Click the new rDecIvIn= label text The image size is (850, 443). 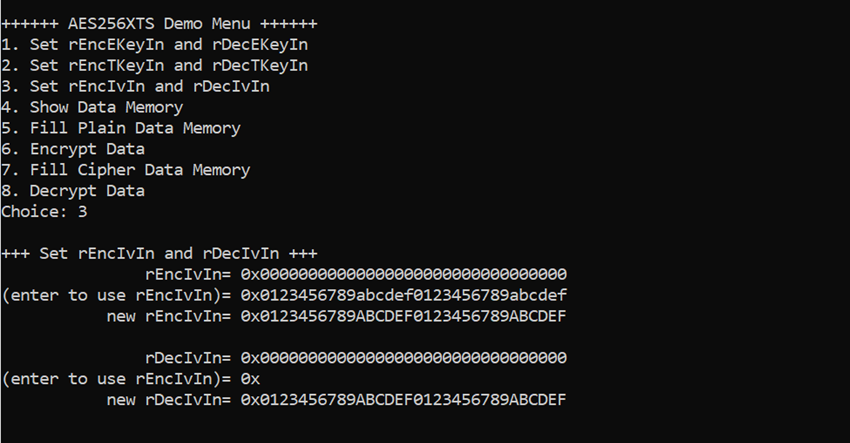tap(169, 400)
